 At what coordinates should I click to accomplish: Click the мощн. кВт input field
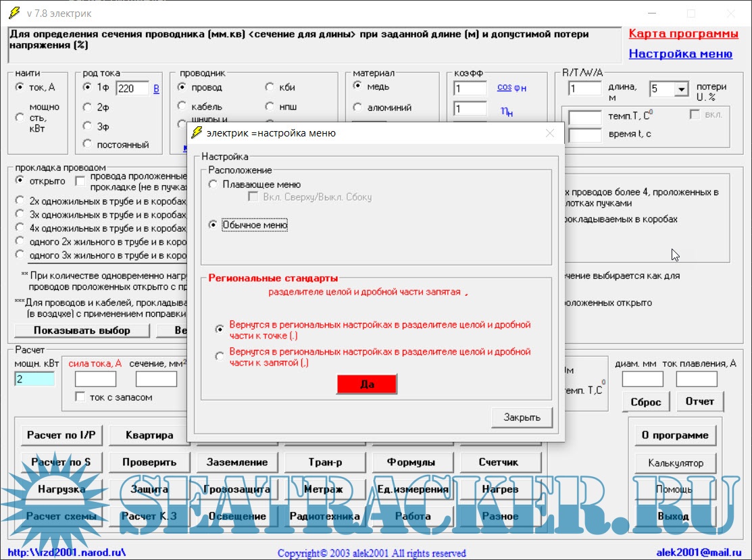[34, 379]
